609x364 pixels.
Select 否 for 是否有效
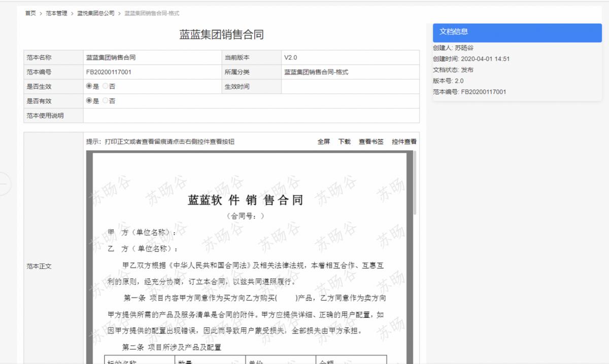(x=104, y=101)
